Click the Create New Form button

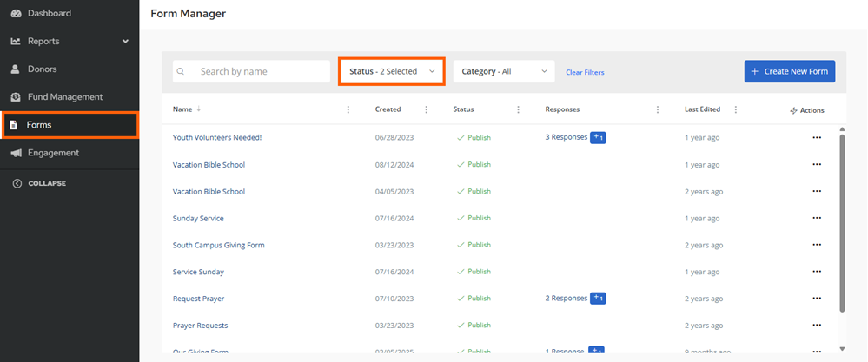tap(789, 71)
